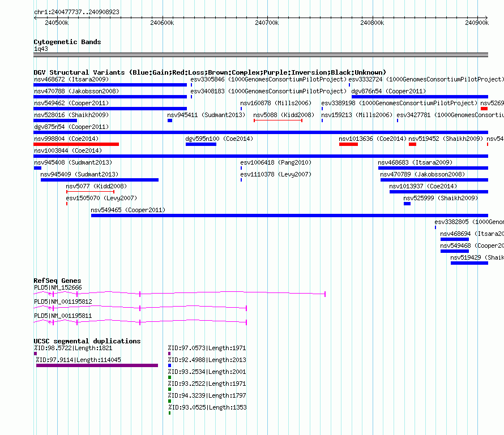Click the nsv998804 (Coe2014) red loss bar
This screenshot has width=504, height=435.
[x=76, y=144]
